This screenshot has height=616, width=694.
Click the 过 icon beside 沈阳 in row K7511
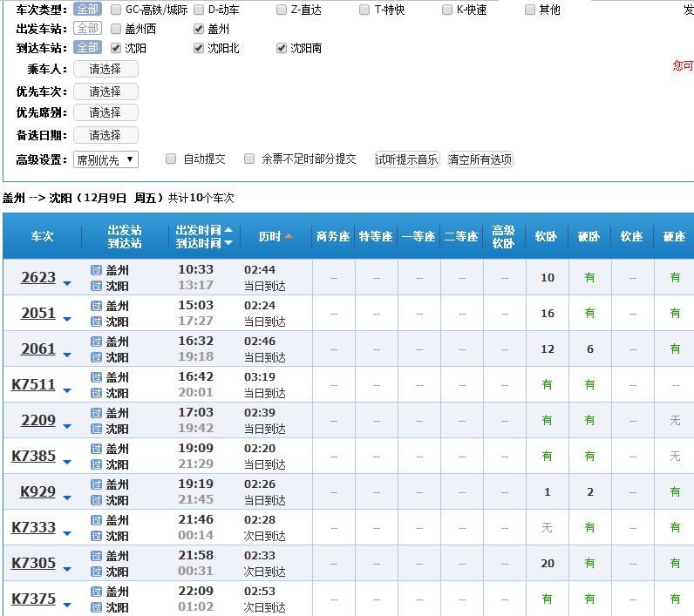[96, 393]
